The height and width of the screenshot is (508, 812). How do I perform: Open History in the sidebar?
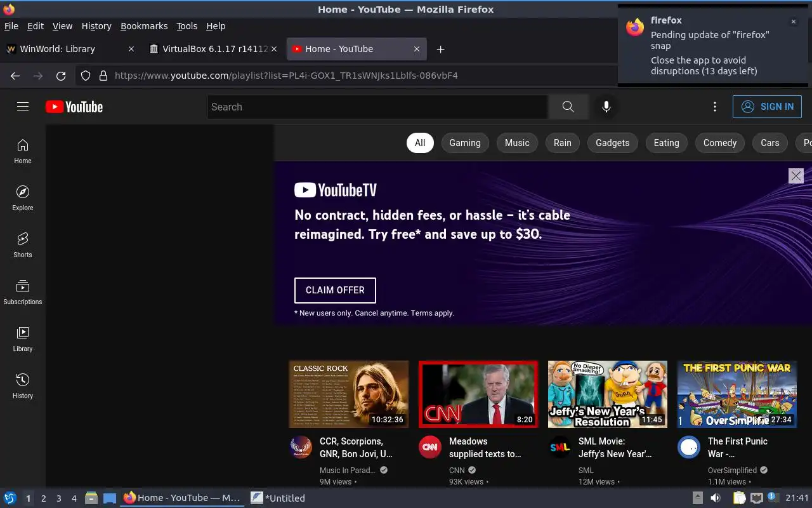(x=23, y=387)
